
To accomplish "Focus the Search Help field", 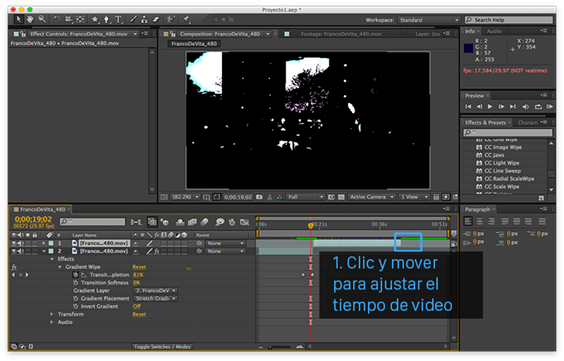I will 509,20.
